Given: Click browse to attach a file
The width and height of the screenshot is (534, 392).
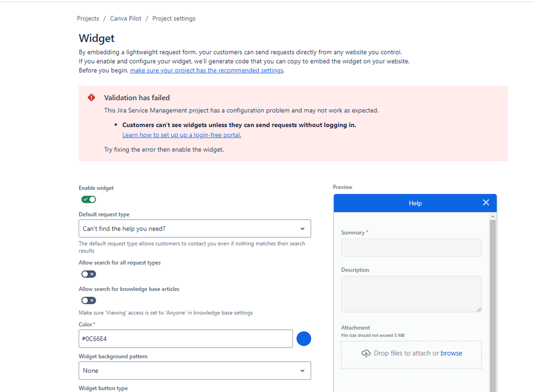Looking at the screenshot, I should [452, 353].
